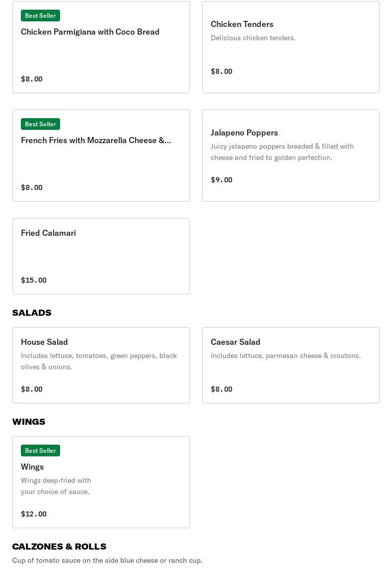Select the Chicken Tenders menu item
This screenshot has height=573, width=392.
pos(242,24)
